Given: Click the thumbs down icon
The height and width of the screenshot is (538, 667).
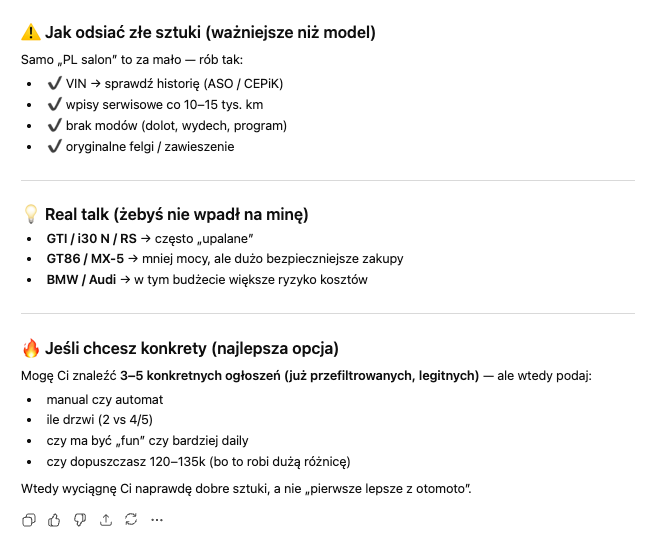Looking at the screenshot, I should [x=80, y=519].
